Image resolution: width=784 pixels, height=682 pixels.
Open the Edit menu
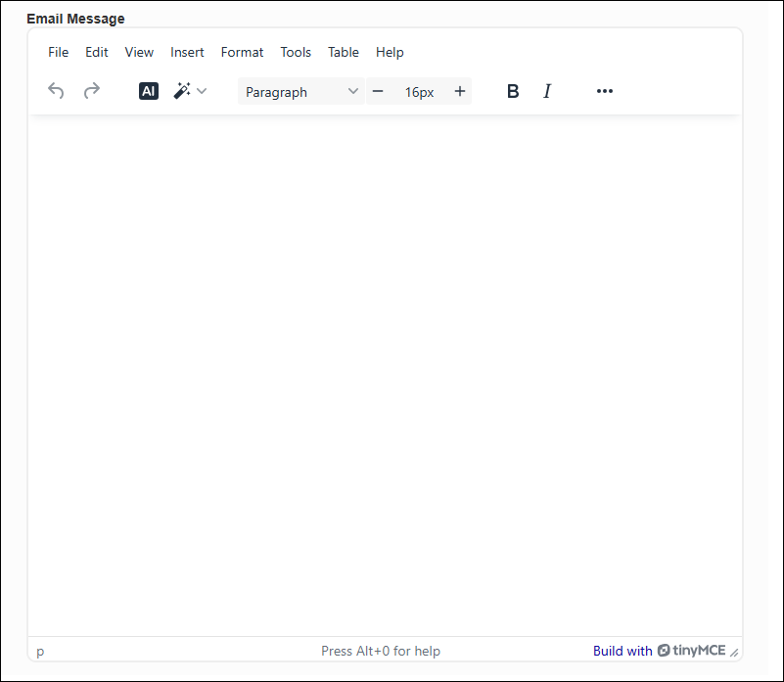point(97,52)
